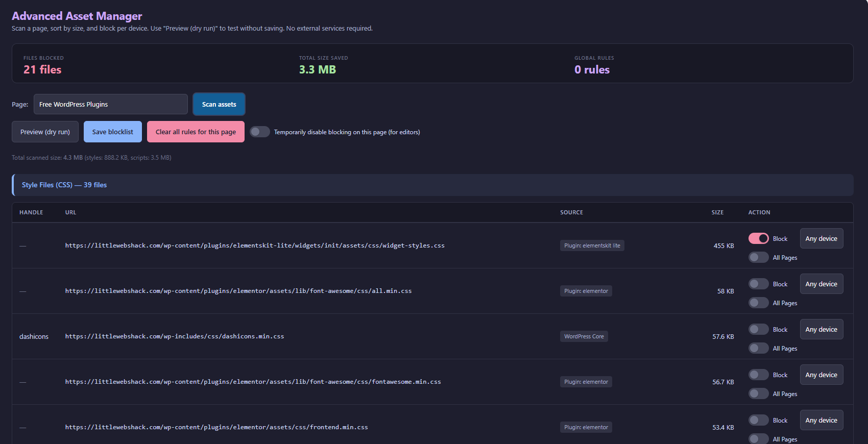This screenshot has height=444, width=868.
Task: Click the 57.6 KB size value
Action: [723, 336]
